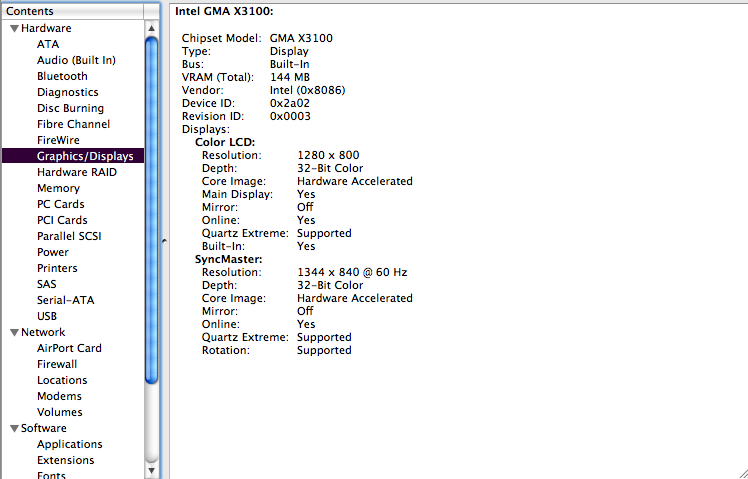Image resolution: width=748 pixels, height=479 pixels.
Task: Click VRAM value 144 MB
Action: [x=290, y=77]
